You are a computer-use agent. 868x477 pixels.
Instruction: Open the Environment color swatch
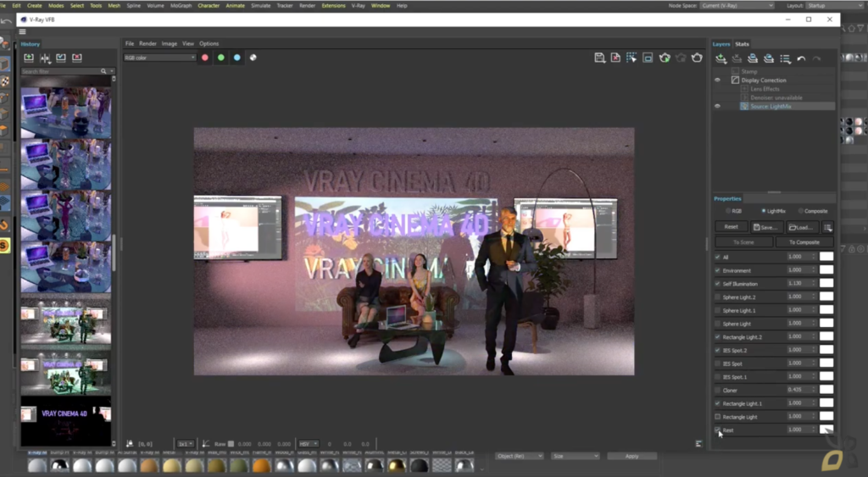[x=826, y=270]
